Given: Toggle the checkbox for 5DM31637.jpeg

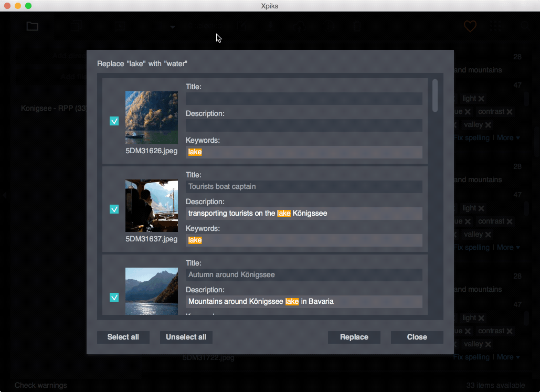Looking at the screenshot, I should pos(114,209).
